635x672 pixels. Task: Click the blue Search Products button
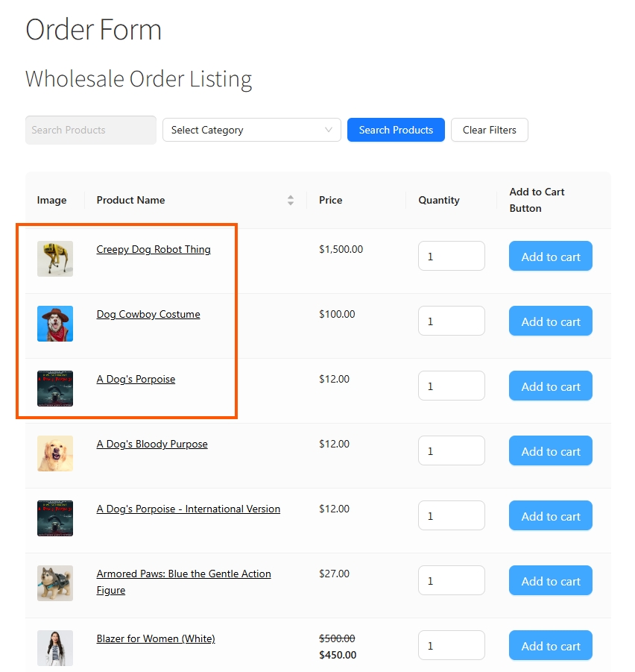pyautogui.click(x=396, y=130)
